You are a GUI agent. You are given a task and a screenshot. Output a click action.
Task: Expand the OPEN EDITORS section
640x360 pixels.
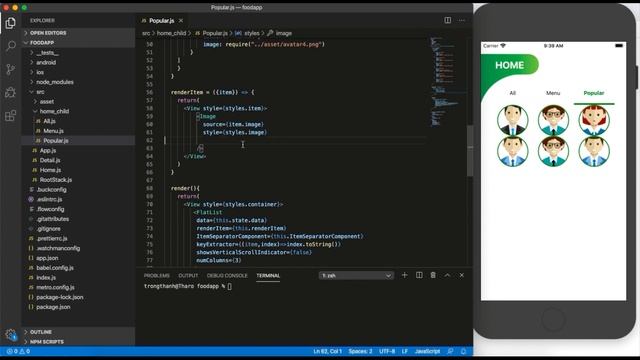(x=78, y=33)
